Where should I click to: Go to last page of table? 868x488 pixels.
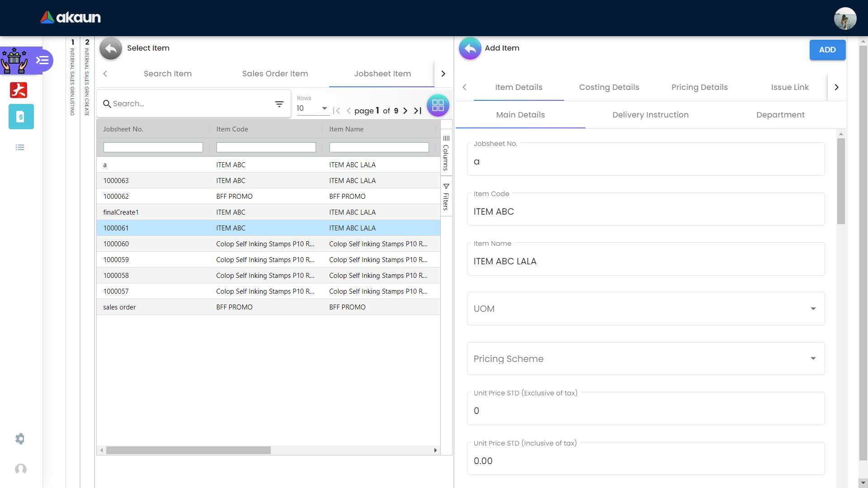click(418, 111)
